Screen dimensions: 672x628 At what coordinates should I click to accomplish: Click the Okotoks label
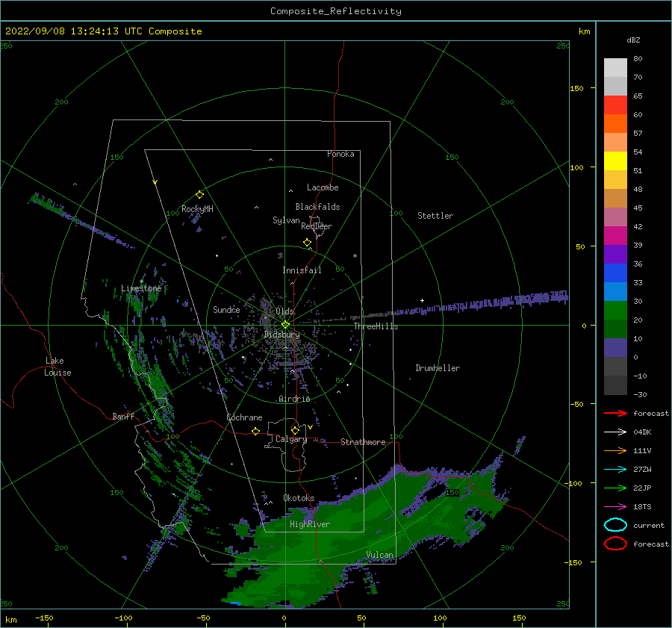[299, 498]
